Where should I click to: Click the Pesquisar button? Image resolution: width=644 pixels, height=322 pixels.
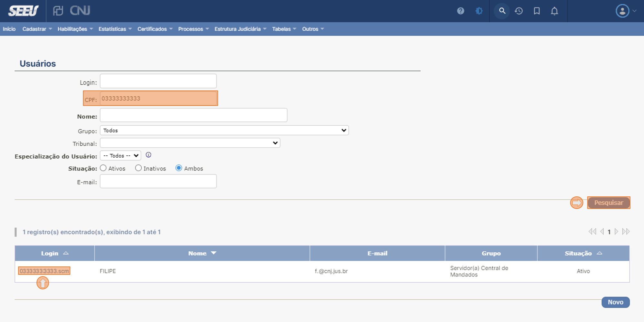609,203
